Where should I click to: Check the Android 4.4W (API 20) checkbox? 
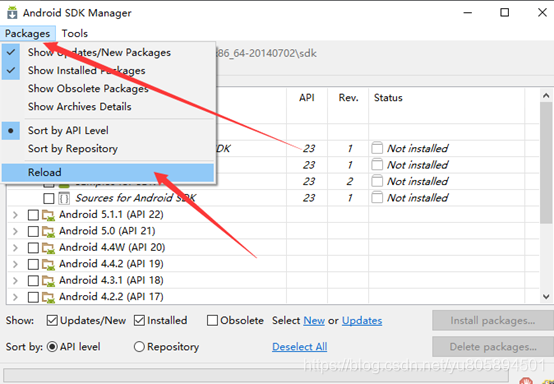pos(33,248)
